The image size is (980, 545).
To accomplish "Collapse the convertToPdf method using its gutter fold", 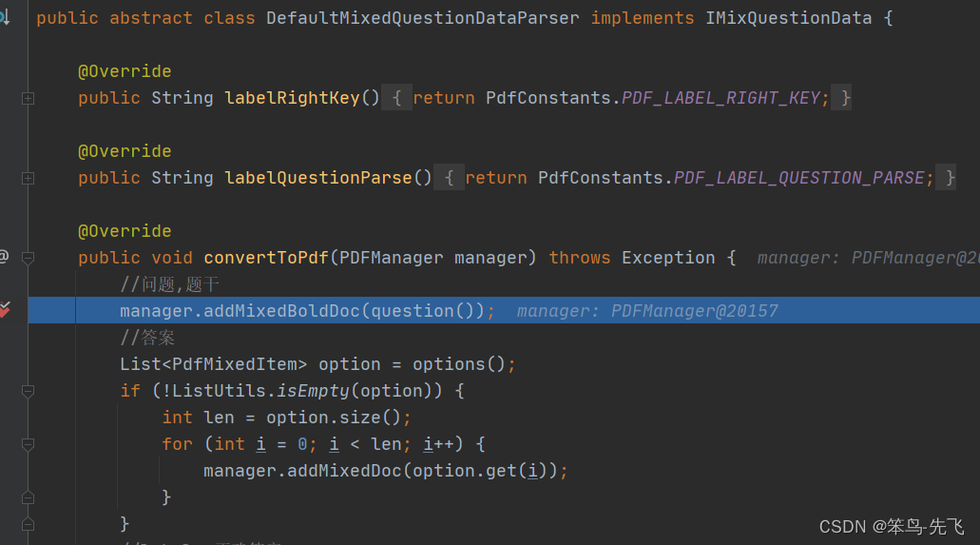I will point(29,258).
